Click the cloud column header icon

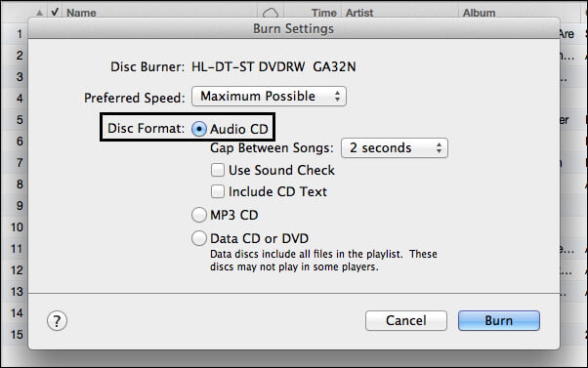tap(271, 14)
